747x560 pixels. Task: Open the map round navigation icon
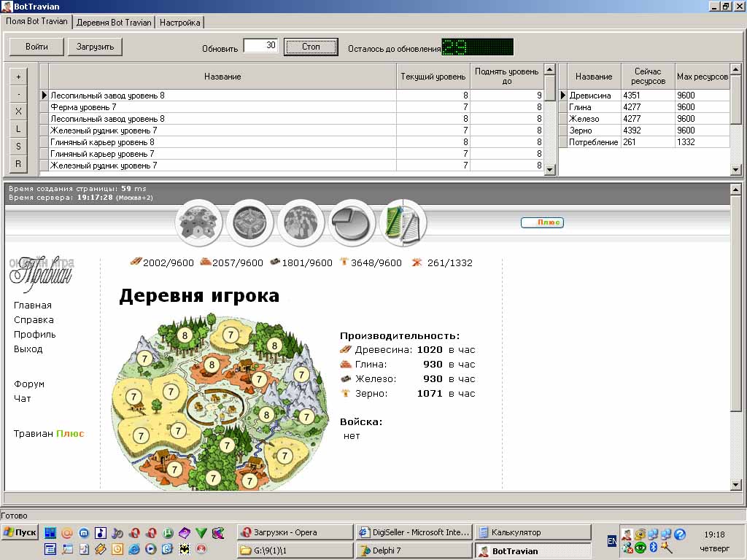click(301, 222)
